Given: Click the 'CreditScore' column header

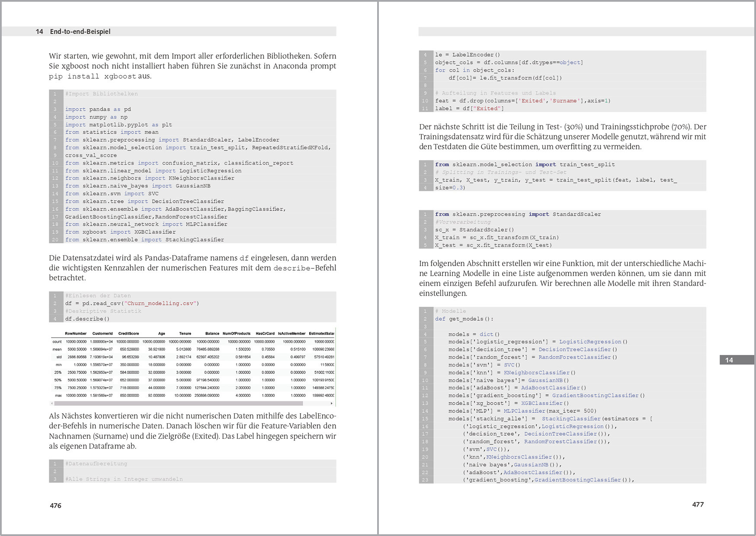Looking at the screenshot, I should (x=128, y=334).
